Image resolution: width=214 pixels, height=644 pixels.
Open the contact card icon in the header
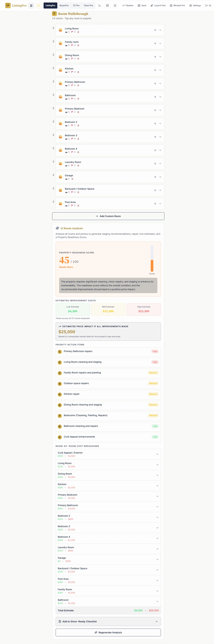coord(31,6)
